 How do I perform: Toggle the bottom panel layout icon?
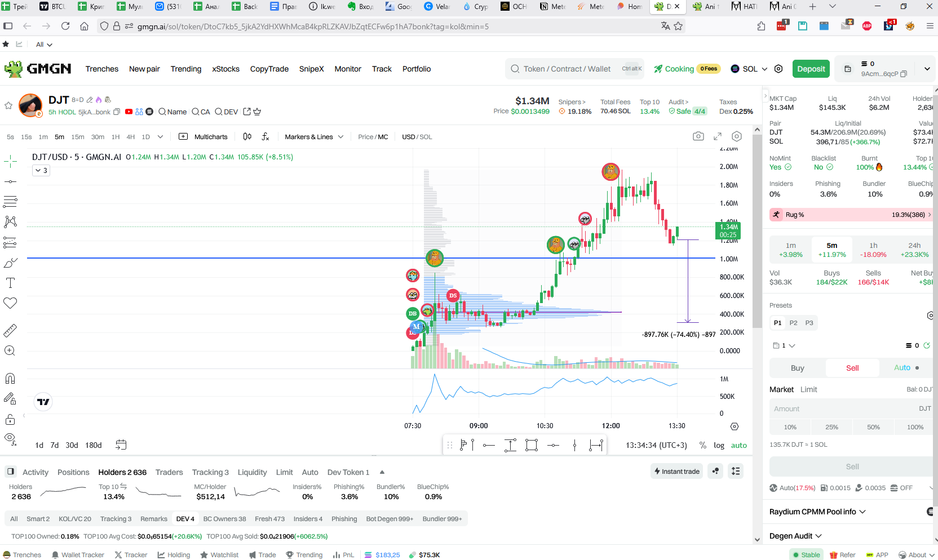[x=10, y=472]
